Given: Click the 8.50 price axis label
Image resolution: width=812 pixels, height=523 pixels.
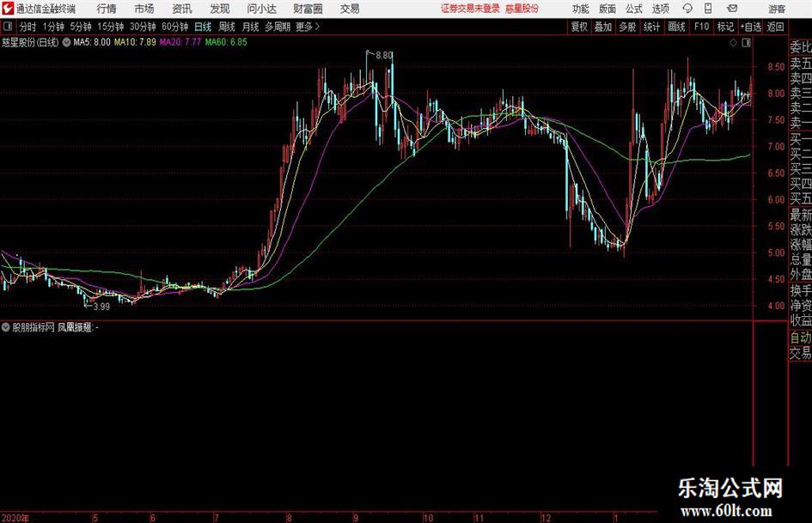Looking at the screenshot, I should [776, 67].
